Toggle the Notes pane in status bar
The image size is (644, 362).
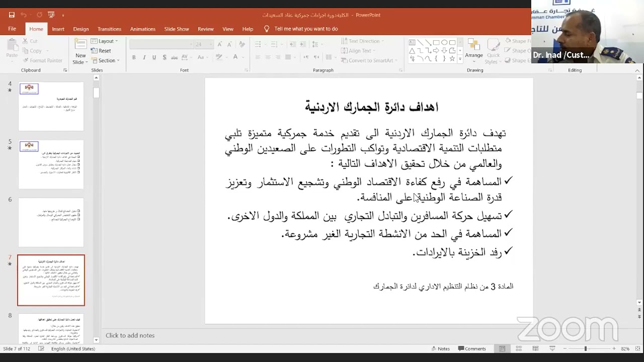(440, 349)
